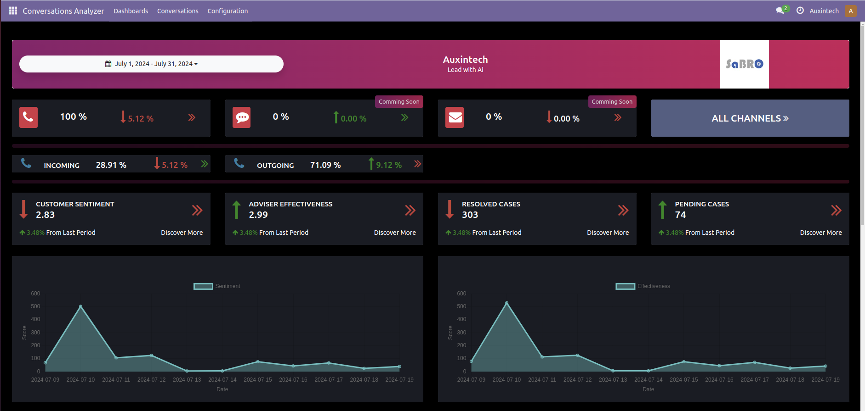The height and width of the screenshot is (411, 865).
Task: Click Discover More under Resolved Cases
Action: [x=608, y=233]
